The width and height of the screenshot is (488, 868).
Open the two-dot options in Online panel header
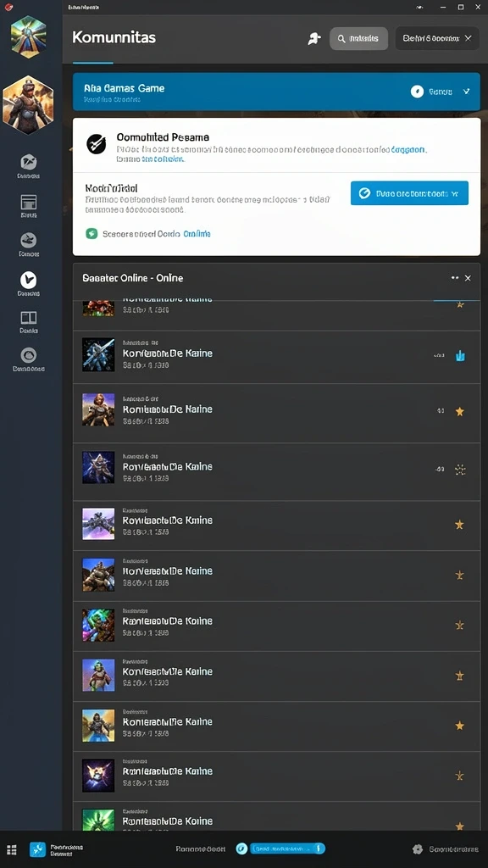455,278
